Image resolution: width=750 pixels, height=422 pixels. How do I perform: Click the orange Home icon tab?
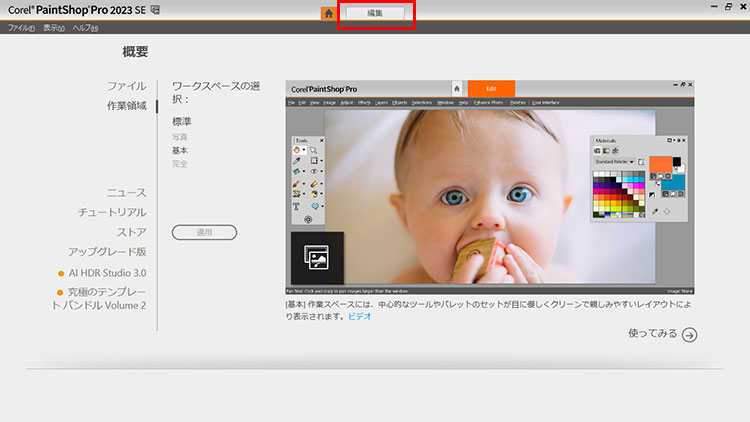pyautogui.click(x=328, y=14)
